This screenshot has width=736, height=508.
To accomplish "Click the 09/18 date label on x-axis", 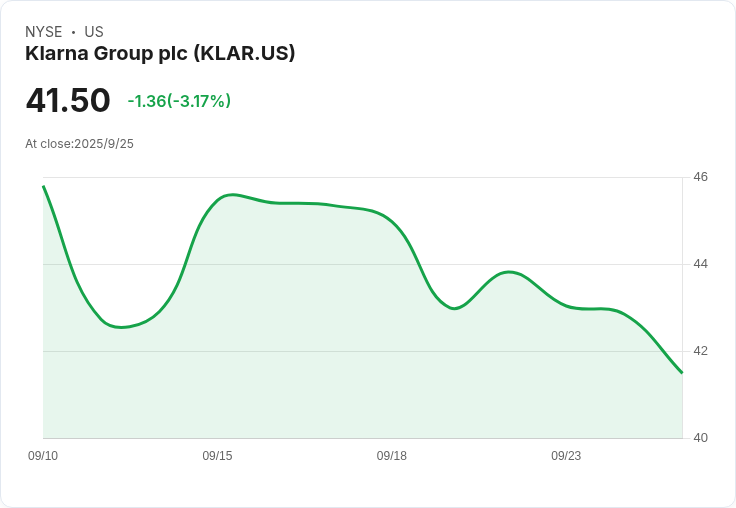I will tap(391, 456).
